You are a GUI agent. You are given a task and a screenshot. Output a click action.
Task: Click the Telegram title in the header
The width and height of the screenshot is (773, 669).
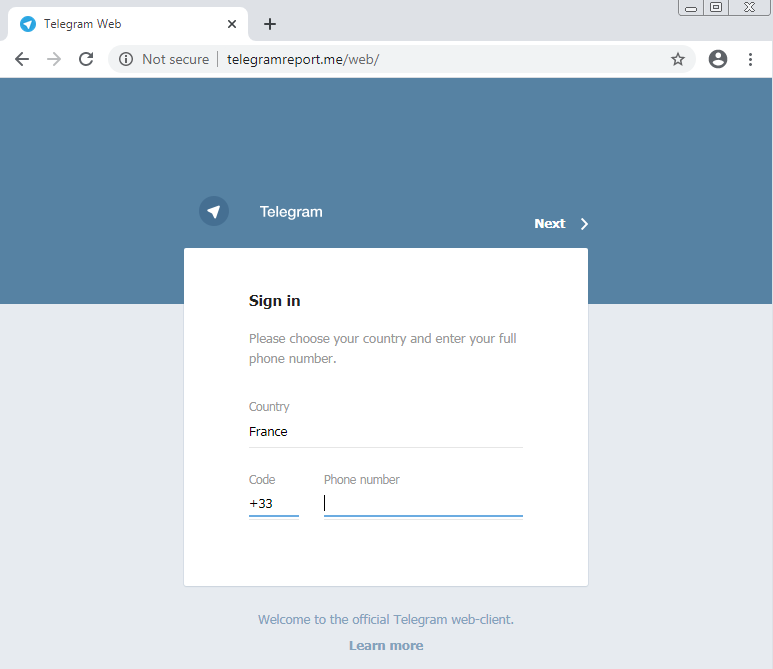[x=291, y=212]
